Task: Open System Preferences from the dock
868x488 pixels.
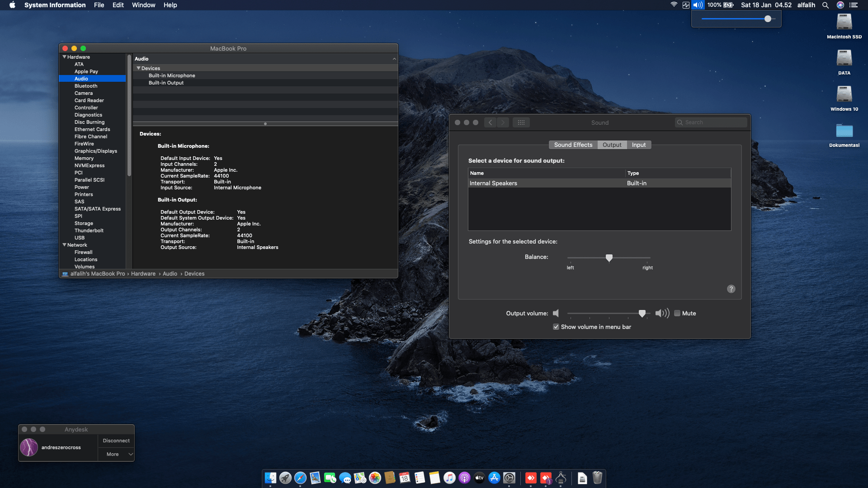Action: tap(509, 478)
